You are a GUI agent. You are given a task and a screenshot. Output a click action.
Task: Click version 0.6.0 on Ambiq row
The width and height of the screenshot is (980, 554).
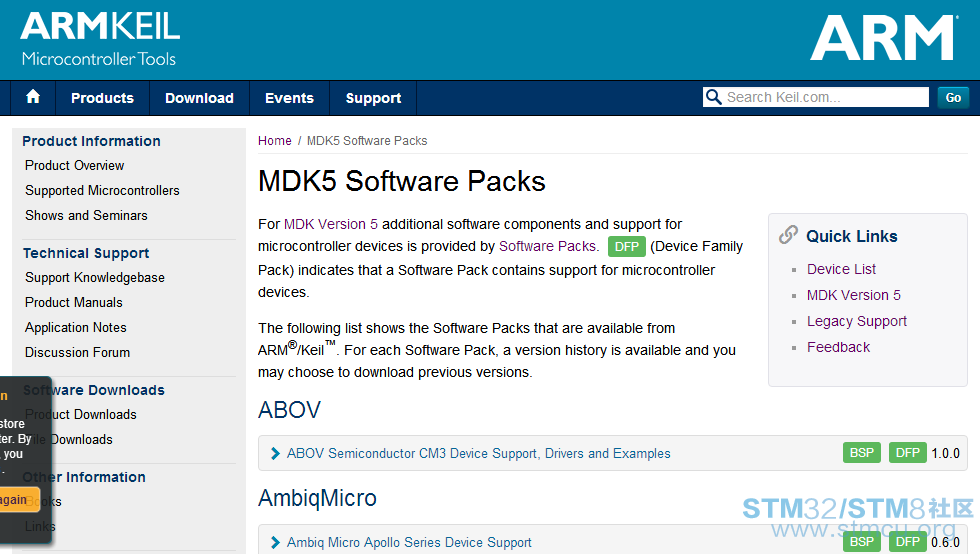click(946, 542)
